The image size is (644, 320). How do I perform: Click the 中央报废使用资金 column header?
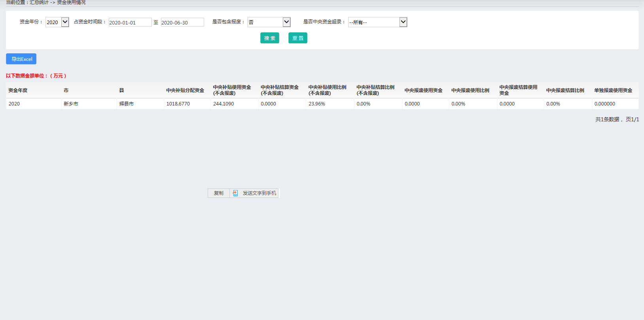click(x=423, y=90)
